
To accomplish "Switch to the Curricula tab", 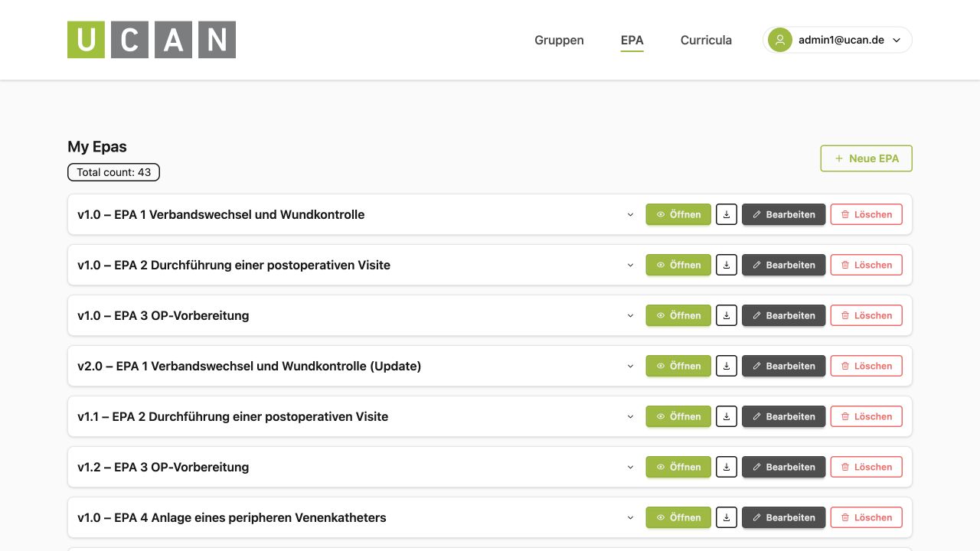I will click(x=706, y=40).
